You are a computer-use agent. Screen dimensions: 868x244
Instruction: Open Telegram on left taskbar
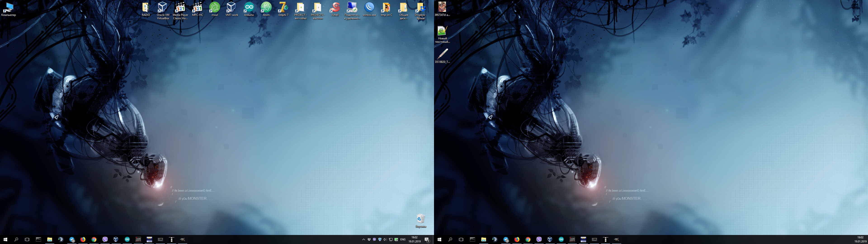click(x=72, y=239)
